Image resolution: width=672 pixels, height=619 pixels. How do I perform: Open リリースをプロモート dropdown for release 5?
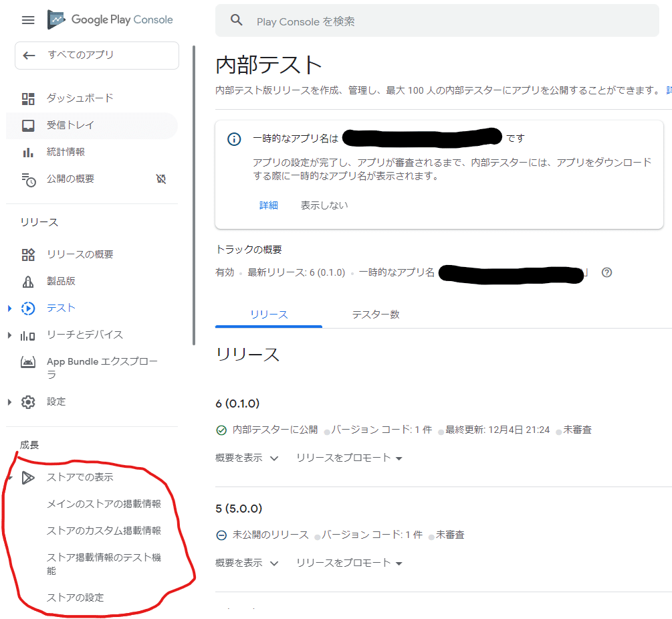(349, 563)
